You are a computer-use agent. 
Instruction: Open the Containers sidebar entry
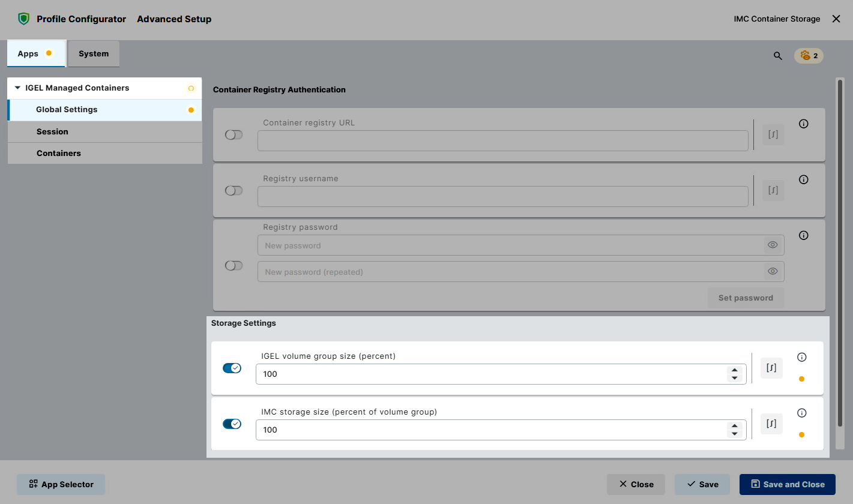[x=104, y=153]
